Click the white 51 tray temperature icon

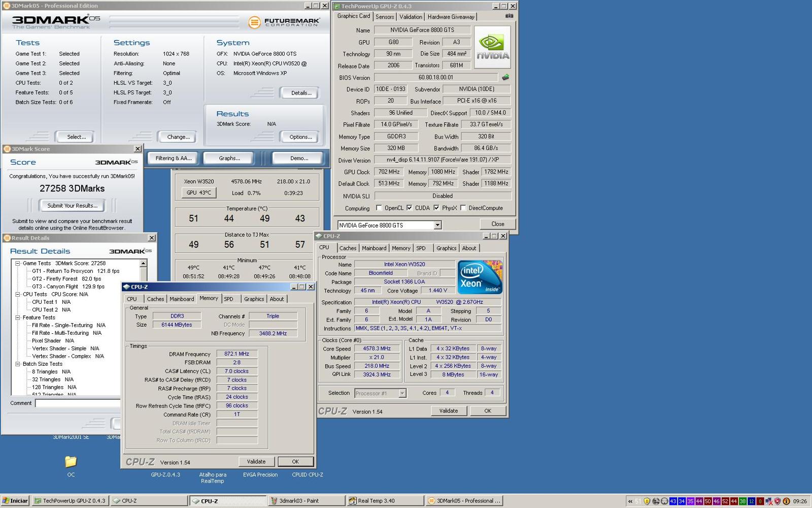(x=638, y=501)
